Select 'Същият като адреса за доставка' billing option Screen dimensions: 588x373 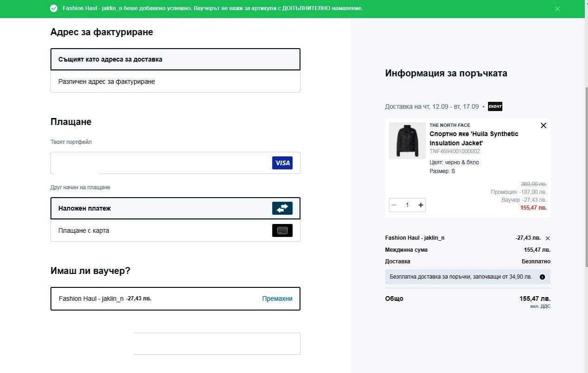tap(175, 59)
